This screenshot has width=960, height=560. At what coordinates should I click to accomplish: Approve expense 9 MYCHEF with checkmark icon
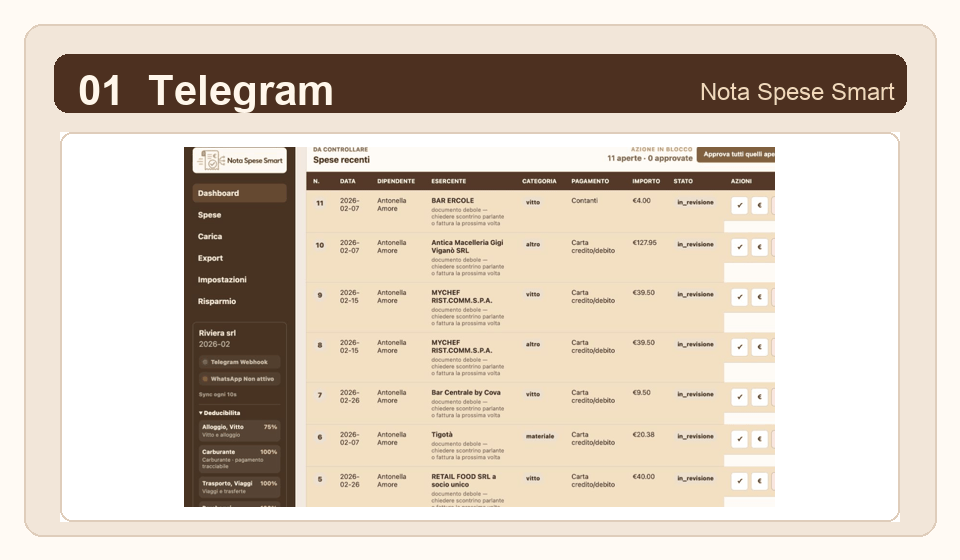point(740,297)
